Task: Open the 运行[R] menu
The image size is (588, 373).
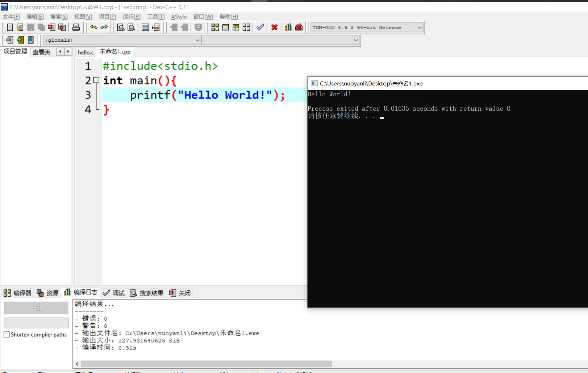Action: (x=132, y=17)
